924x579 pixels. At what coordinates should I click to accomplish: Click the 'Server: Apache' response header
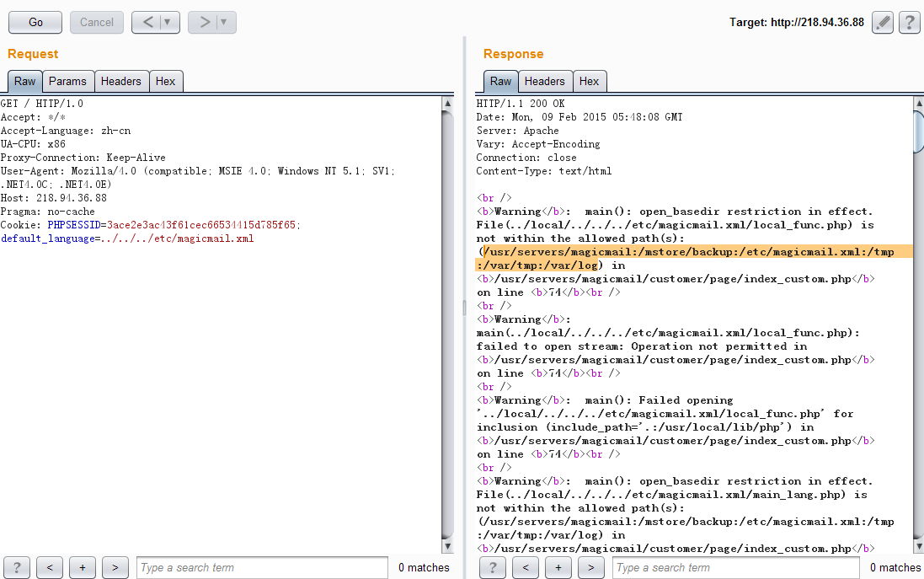pyautogui.click(x=518, y=131)
